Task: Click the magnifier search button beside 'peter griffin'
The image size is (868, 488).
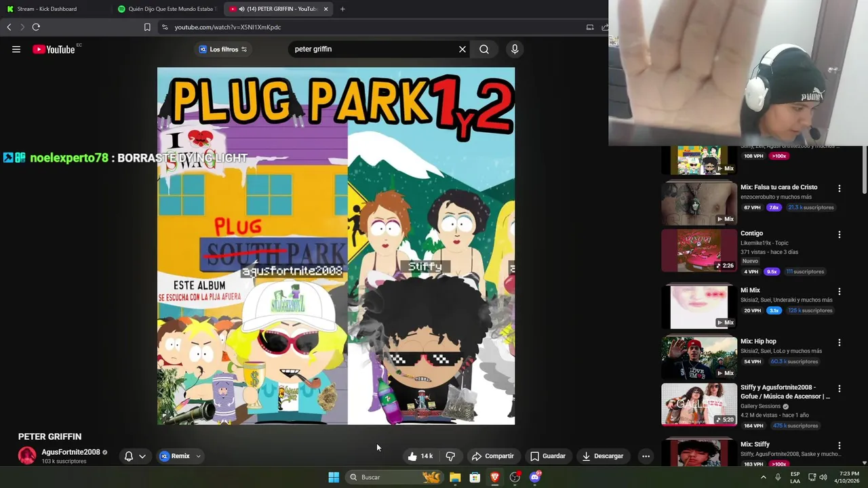Action: pyautogui.click(x=484, y=49)
